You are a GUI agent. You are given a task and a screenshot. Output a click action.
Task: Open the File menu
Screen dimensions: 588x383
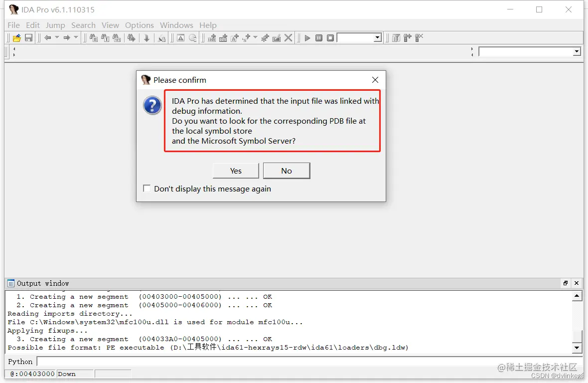pos(13,25)
